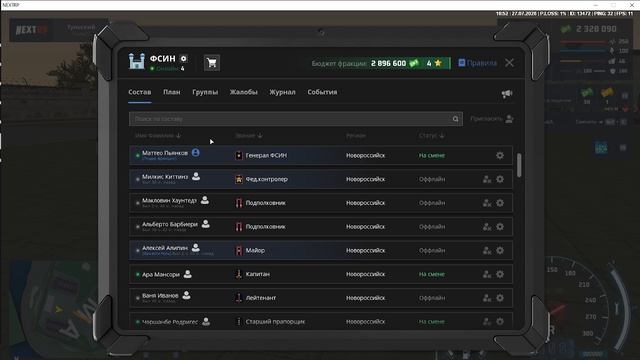Viewport: 640px width, 360px height.
Task: Open settings gear for Маттео Пьянков
Action: point(500,156)
